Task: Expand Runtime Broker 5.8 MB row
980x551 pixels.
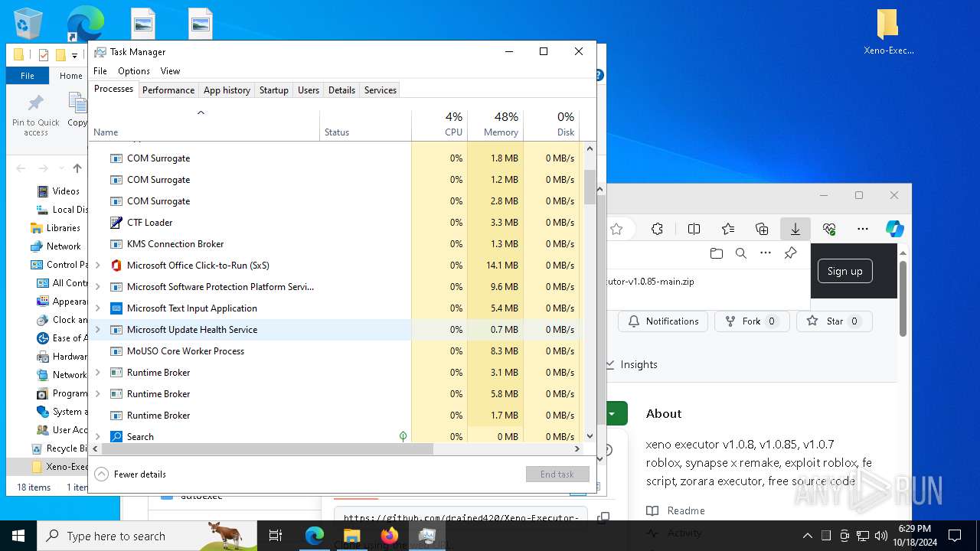Action: pos(97,394)
